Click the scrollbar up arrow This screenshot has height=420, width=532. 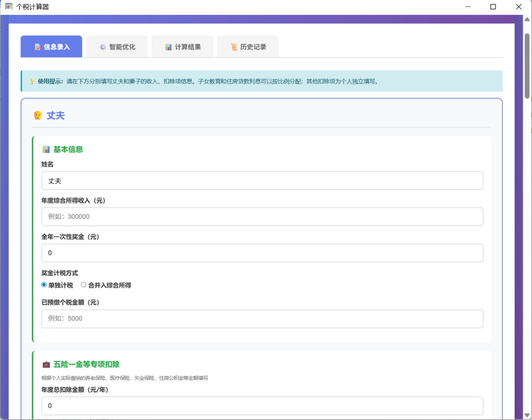tap(527, 19)
